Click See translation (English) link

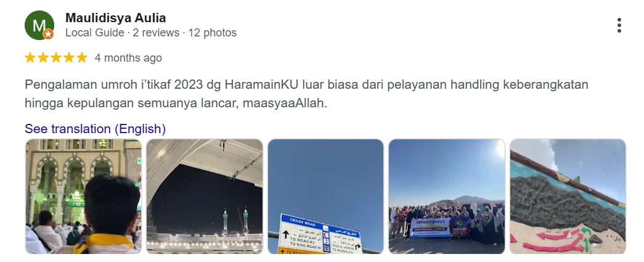96,129
